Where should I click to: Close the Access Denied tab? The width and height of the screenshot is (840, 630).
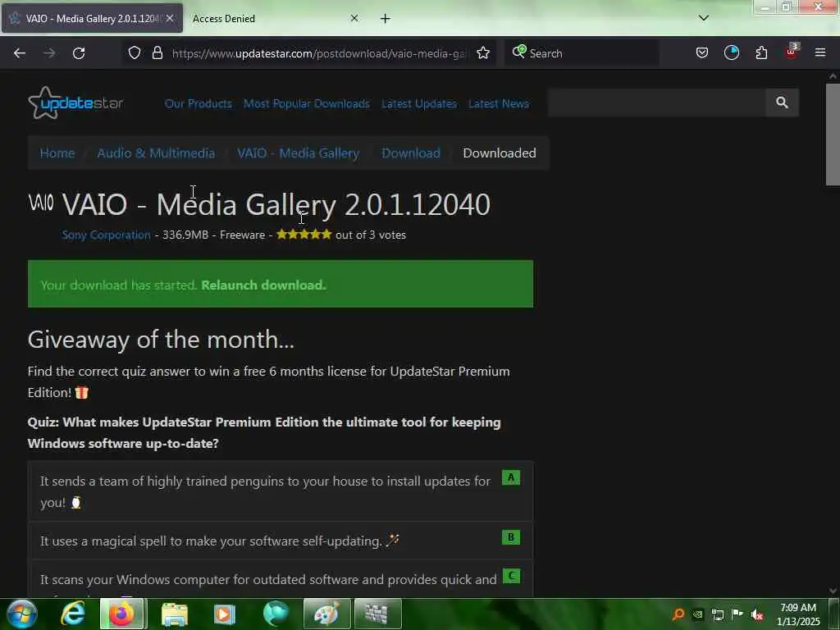pyautogui.click(x=354, y=18)
